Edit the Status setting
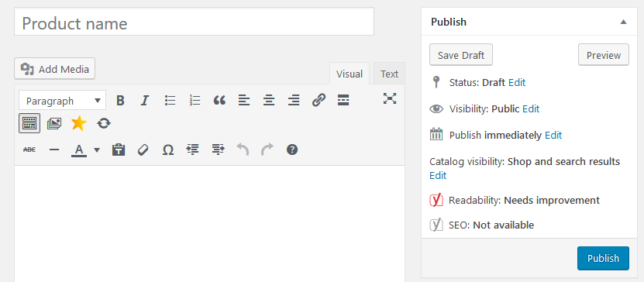The image size is (644, 282). [x=517, y=82]
